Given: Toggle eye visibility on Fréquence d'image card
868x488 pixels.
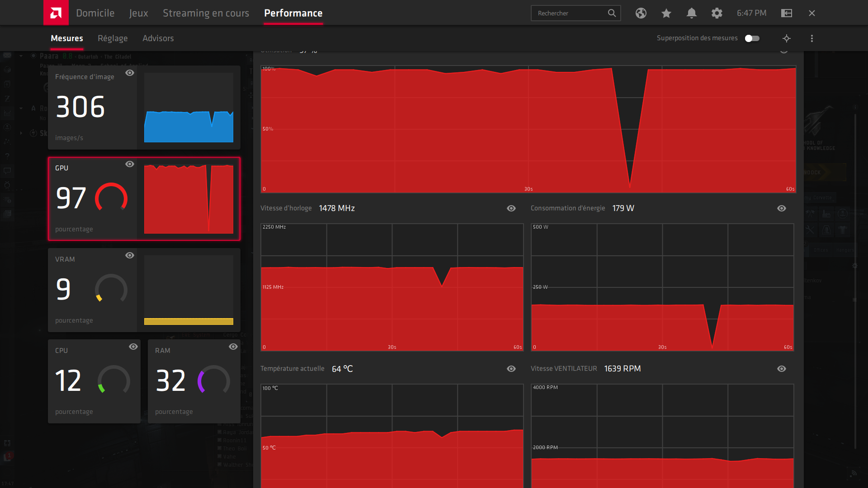Looking at the screenshot, I should [x=130, y=73].
